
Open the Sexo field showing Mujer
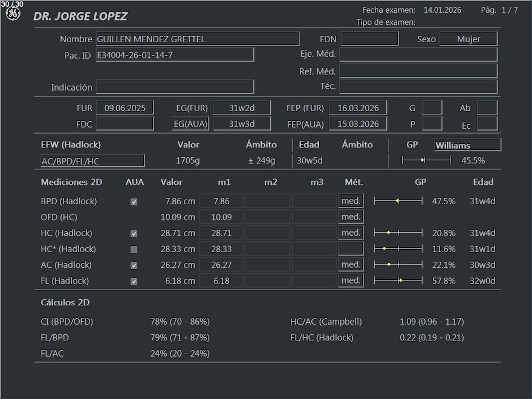click(x=468, y=39)
